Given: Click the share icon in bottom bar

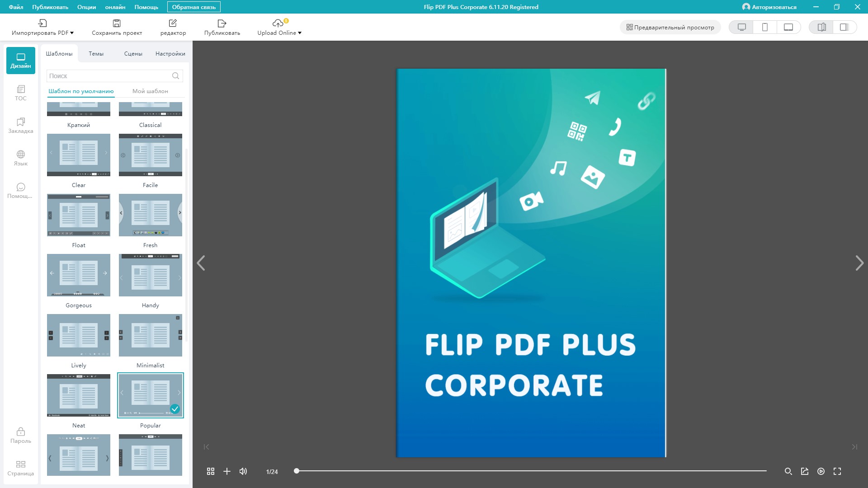Looking at the screenshot, I should (805, 471).
